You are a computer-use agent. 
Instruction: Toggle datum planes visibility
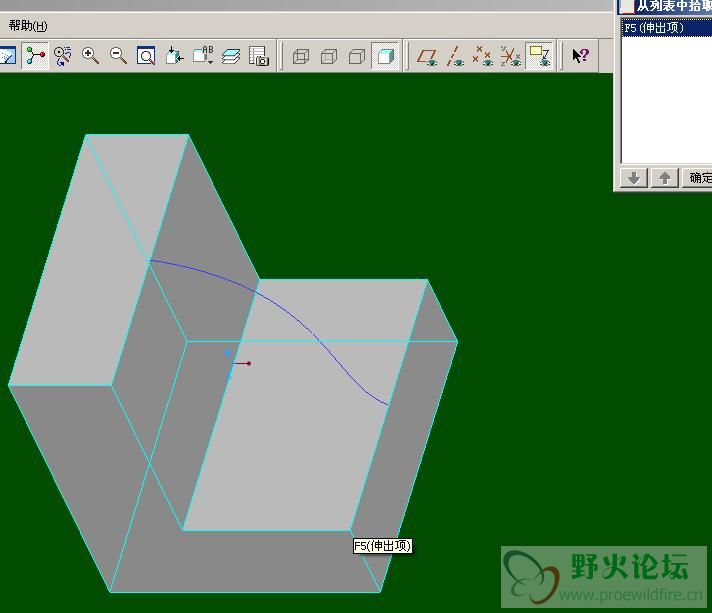click(x=427, y=56)
